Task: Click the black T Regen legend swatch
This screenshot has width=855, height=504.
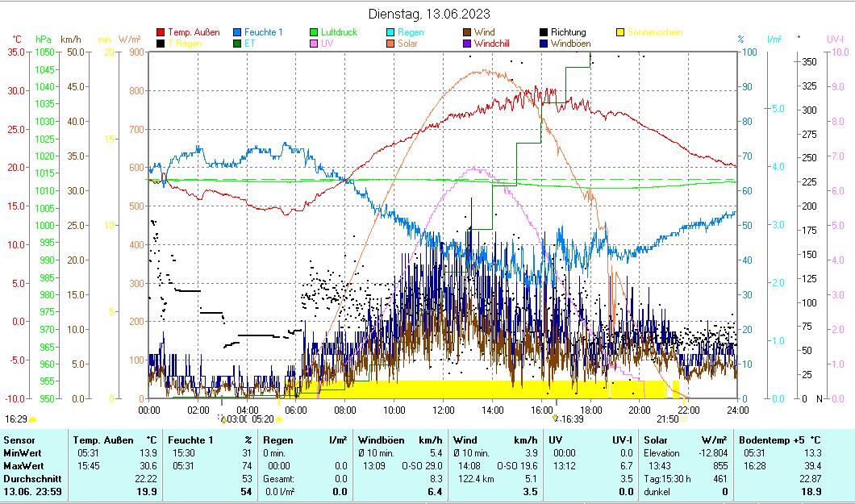Action: (161, 44)
